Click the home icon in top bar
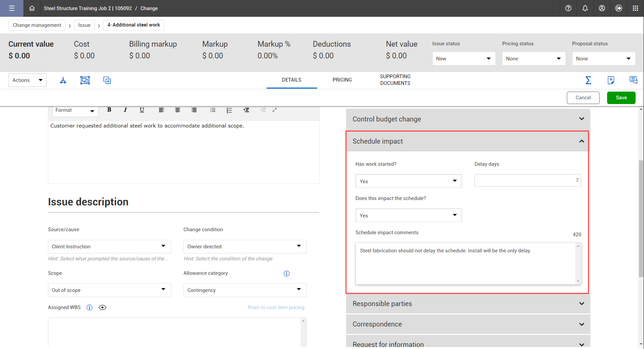The height and width of the screenshot is (349, 644). (x=32, y=8)
